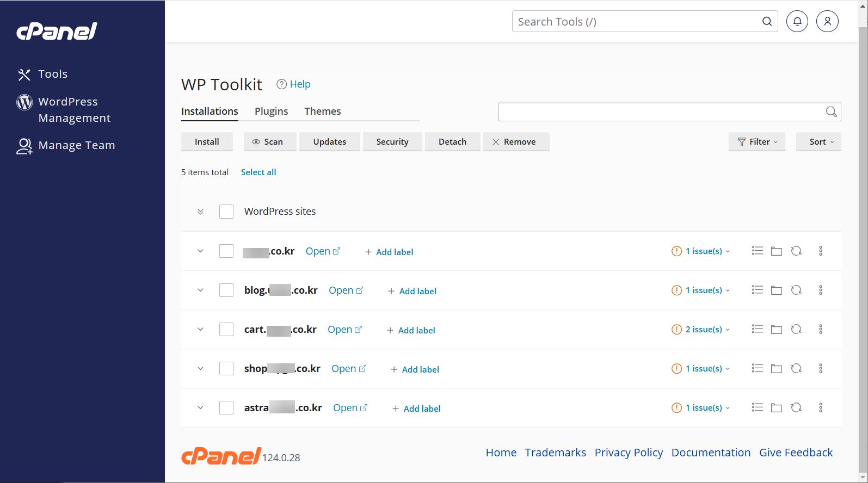Select the astra site checkbox

pos(226,407)
